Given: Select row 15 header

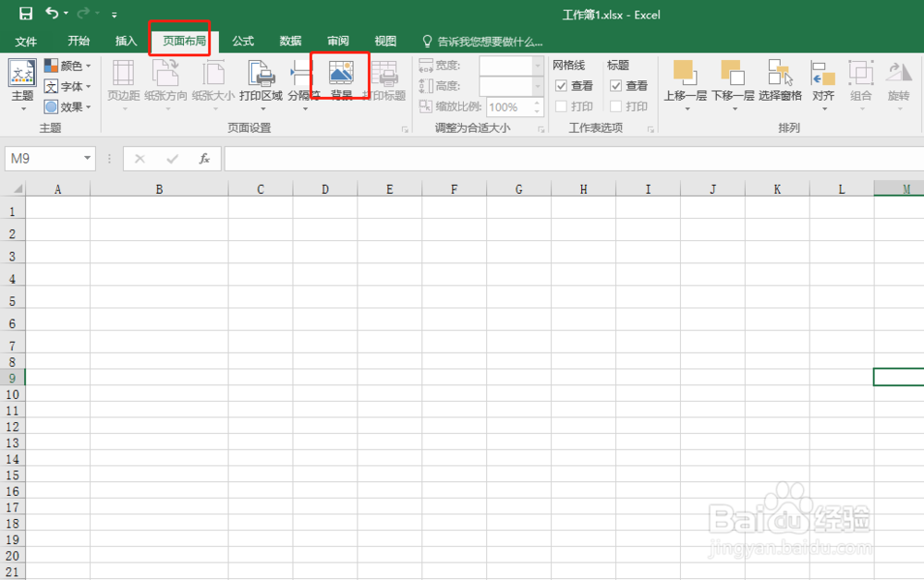Looking at the screenshot, I should pos(12,476).
